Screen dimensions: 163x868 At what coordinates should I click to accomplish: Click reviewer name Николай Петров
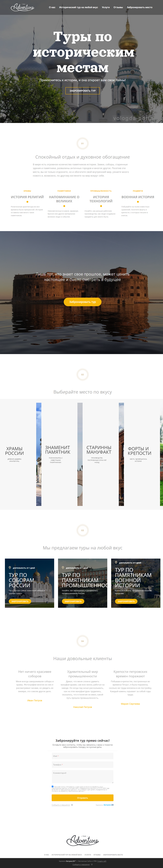[x=83, y=707]
